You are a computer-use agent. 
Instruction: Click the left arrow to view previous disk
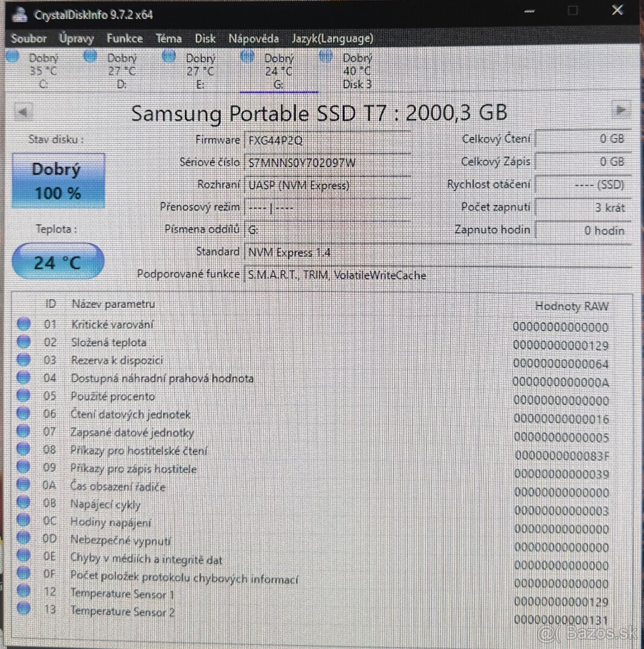[23, 111]
